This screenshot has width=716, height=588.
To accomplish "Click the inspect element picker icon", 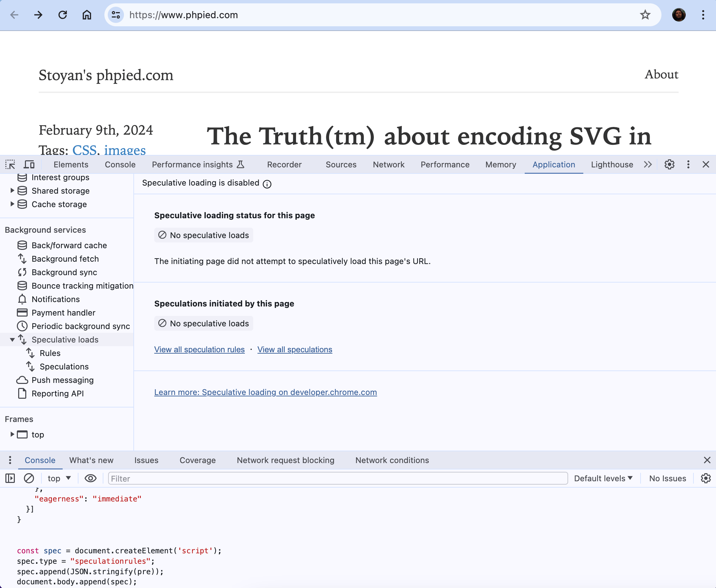I will point(10,165).
